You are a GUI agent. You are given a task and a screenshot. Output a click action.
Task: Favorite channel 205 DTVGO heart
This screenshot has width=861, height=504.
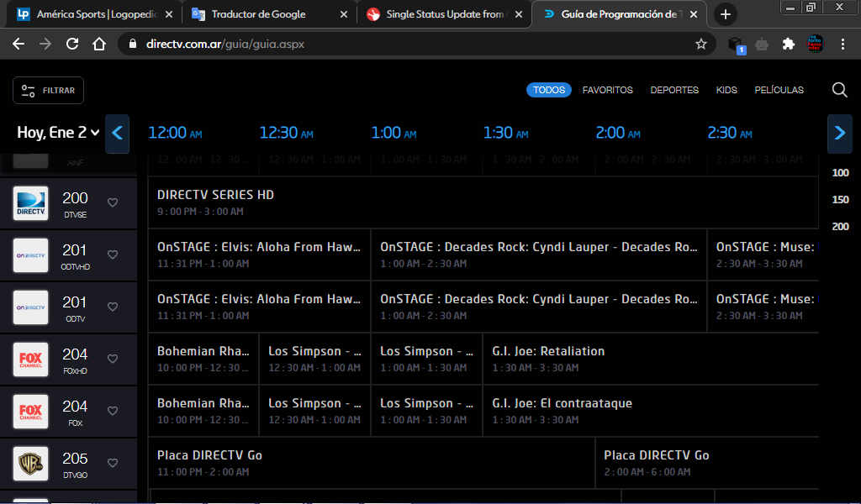coord(113,463)
